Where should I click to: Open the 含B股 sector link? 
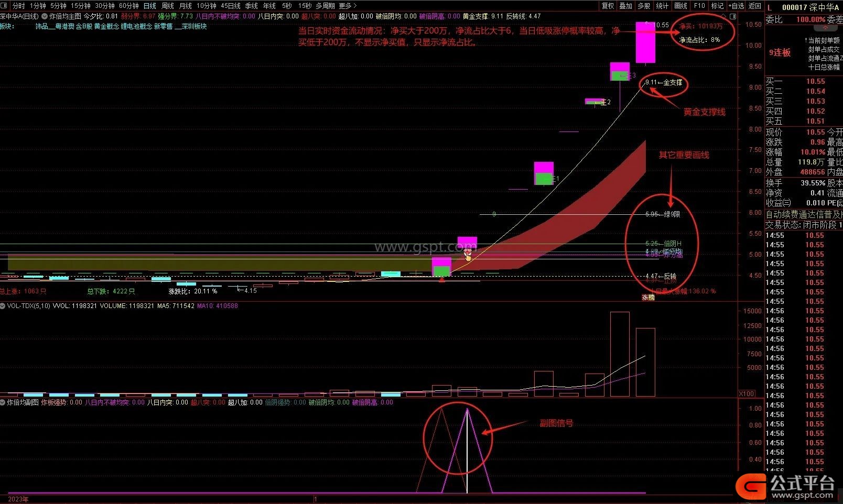point(83,26)
